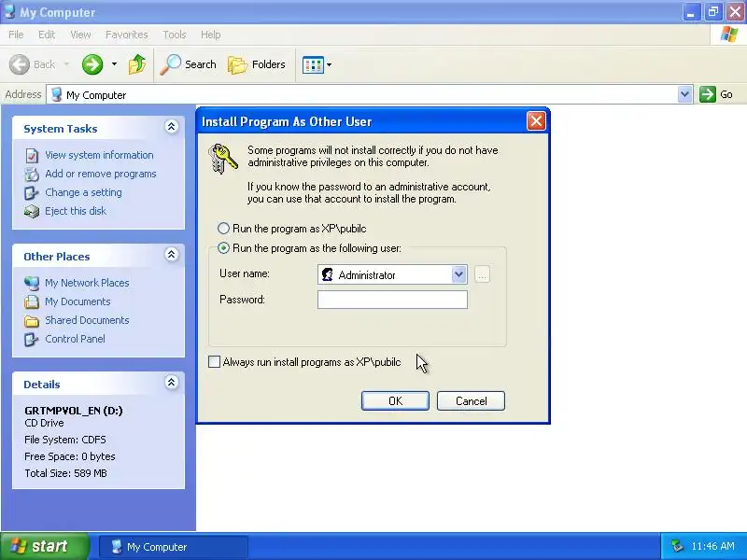Open the User name dropdown arrow
747x560 pixels.
click(x=458, y=274)
